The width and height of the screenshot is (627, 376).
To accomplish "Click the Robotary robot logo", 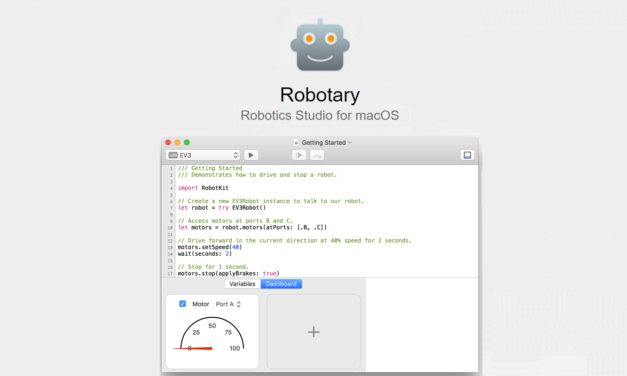I will pyautogui.click(x=320, y=45).
